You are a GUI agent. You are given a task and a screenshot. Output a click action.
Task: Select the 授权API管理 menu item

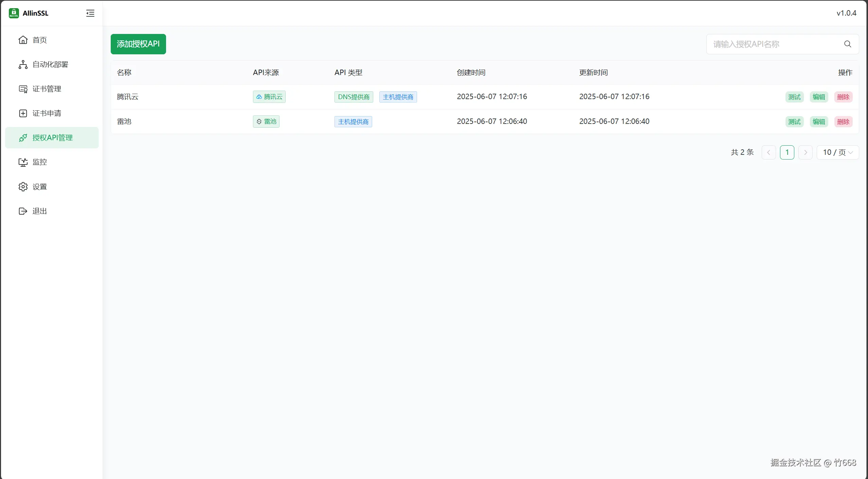click(x=52, y=138)
